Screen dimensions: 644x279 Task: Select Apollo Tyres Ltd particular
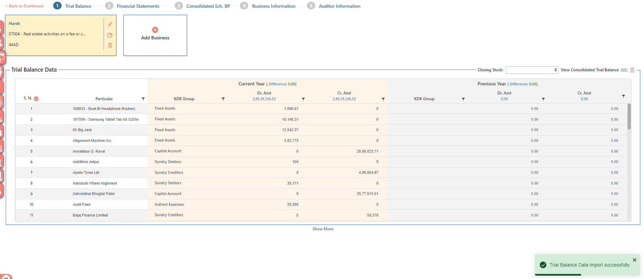pos(86,172)
